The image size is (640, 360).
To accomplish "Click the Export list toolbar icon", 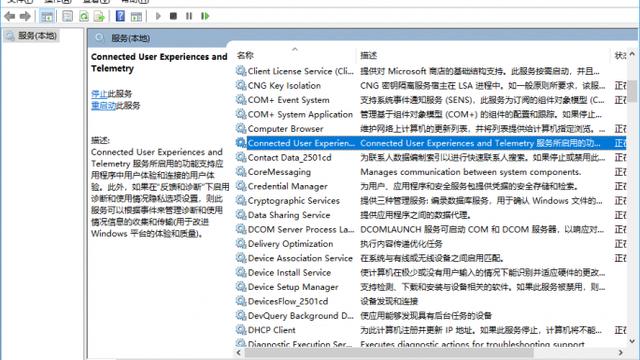I will pyautogui.click(x=99, y=16).
